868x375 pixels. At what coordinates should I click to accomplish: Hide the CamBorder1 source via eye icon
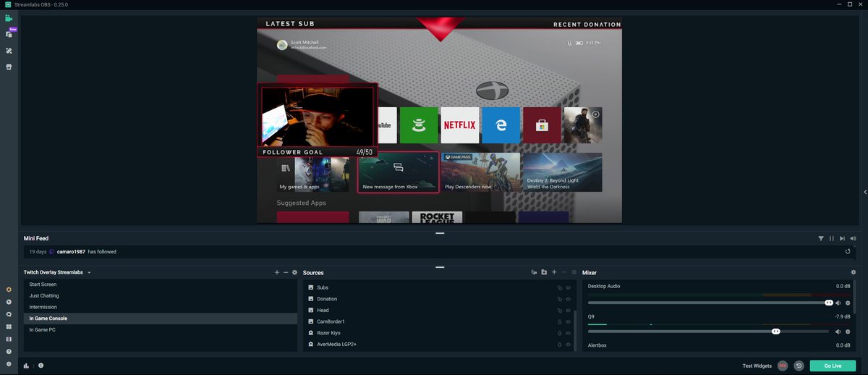pyautogui.click(x=569, y=321)
